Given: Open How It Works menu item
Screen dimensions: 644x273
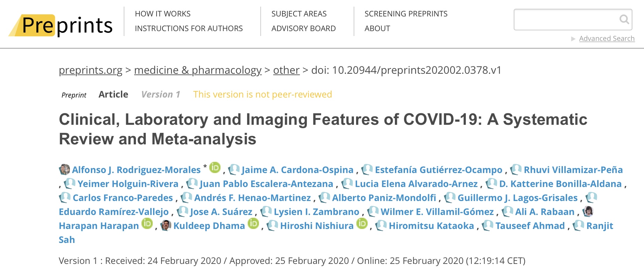Looking at the screenshot, I should (163, 14).
